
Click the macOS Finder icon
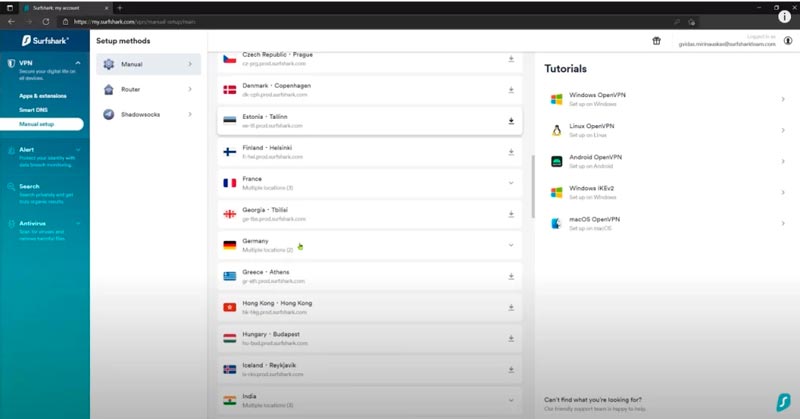click(557, 224)
